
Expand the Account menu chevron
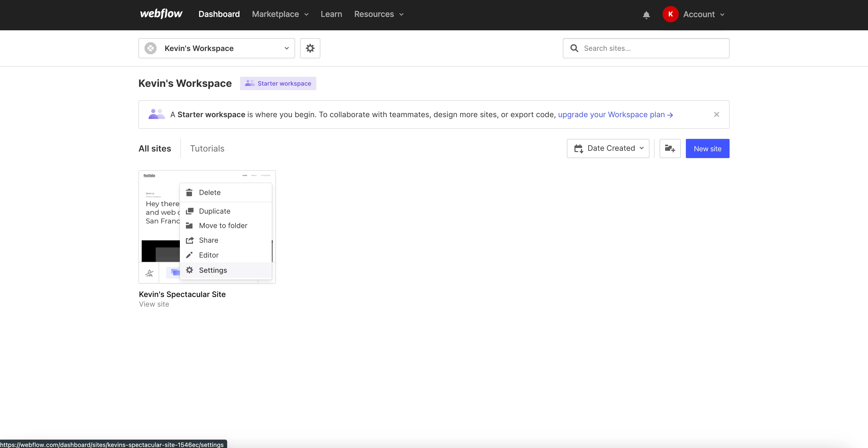pyautogui.click(x=722, y=14)
